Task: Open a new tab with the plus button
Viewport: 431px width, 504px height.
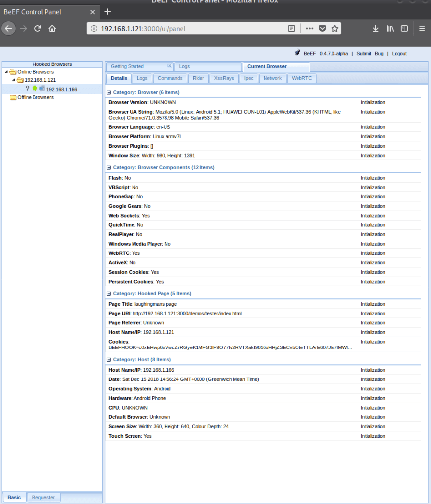Action: coord(108,12)
